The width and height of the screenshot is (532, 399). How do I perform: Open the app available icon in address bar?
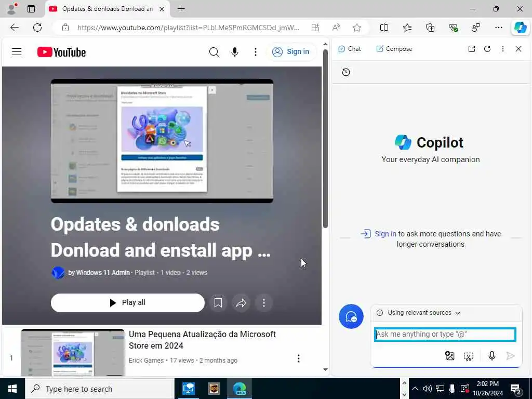315,28
